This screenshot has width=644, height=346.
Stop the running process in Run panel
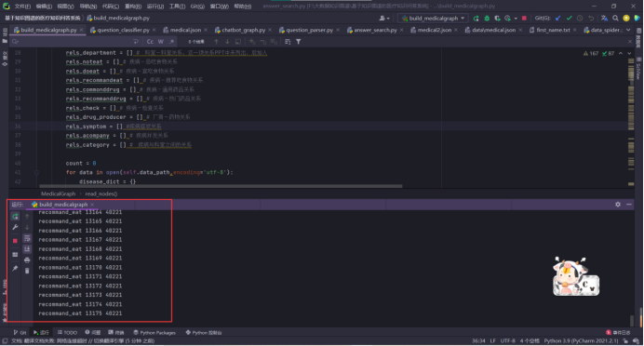click(x=15, y=241)
